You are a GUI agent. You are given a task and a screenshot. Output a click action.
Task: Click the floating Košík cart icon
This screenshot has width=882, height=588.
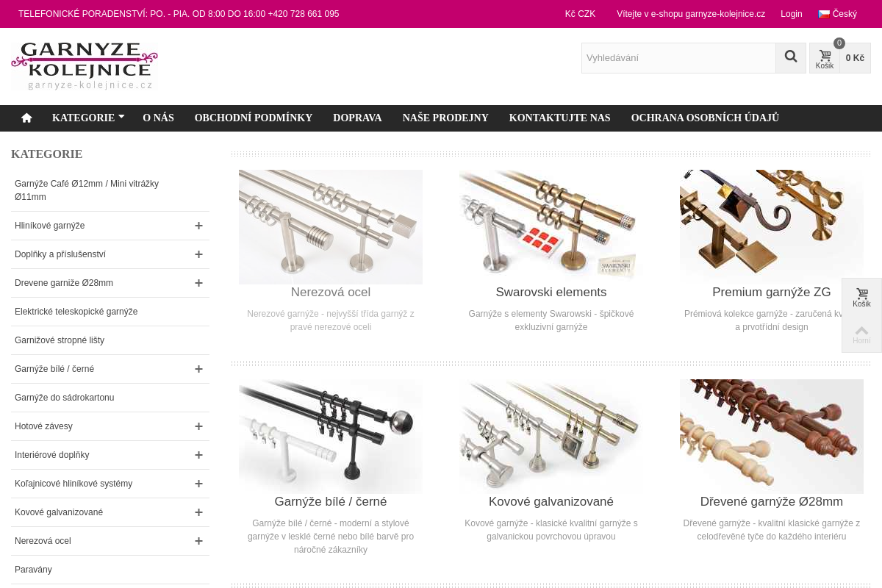point(861,297)
